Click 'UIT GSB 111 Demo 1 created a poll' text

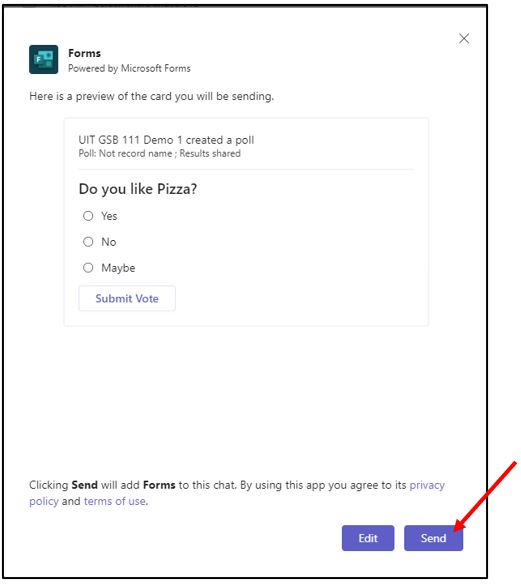coord(166,140)
